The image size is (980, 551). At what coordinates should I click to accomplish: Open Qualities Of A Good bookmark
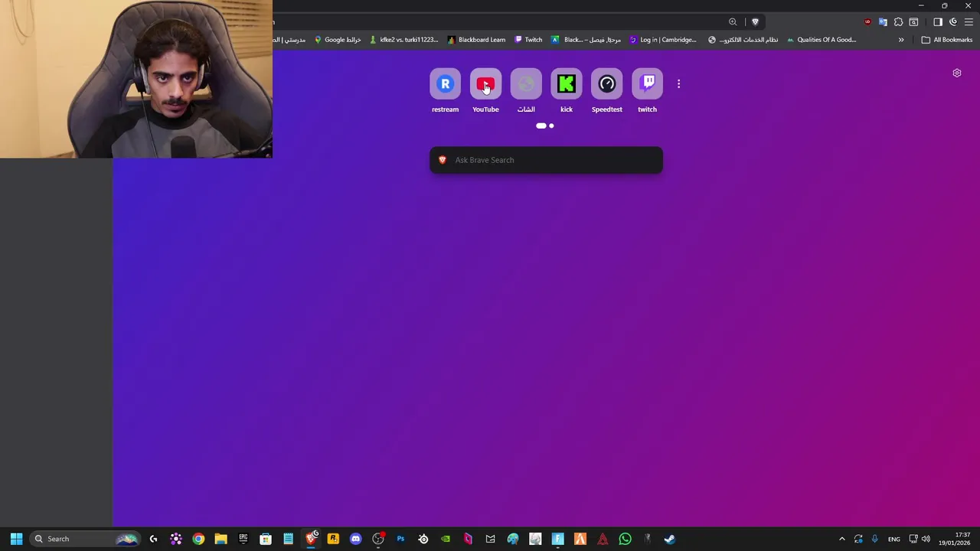[822, 40]
